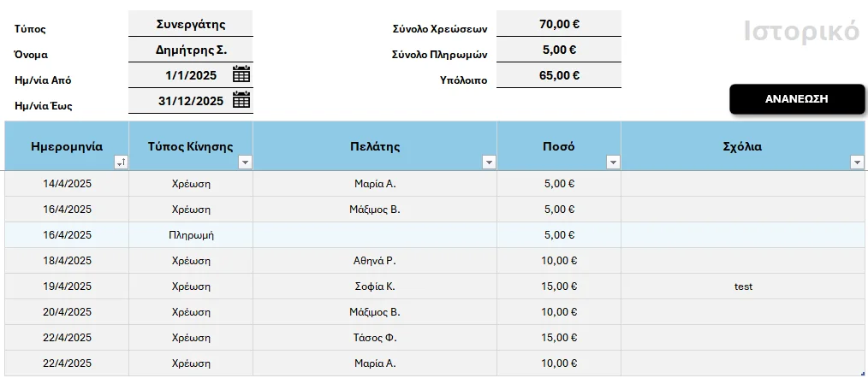Screen dimensions: 868x384
Task: Select customer cell Αθηνά Ρ.
Action: click(375, 261)
